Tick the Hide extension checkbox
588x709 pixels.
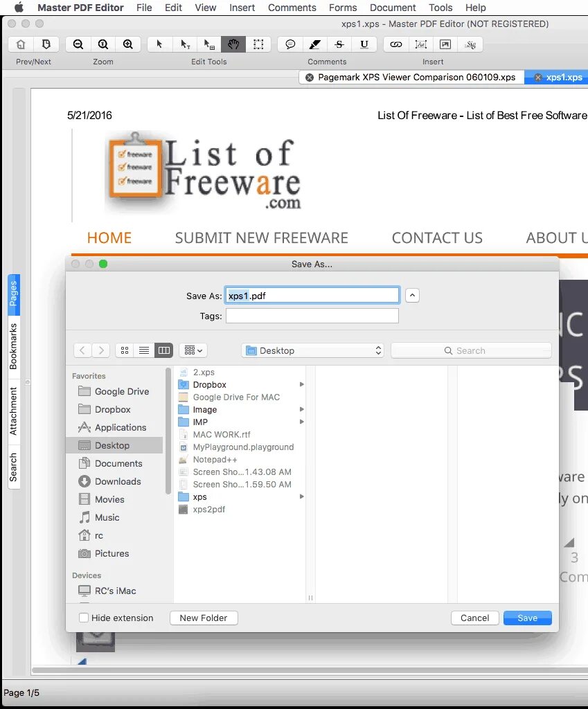pos(84,618)
